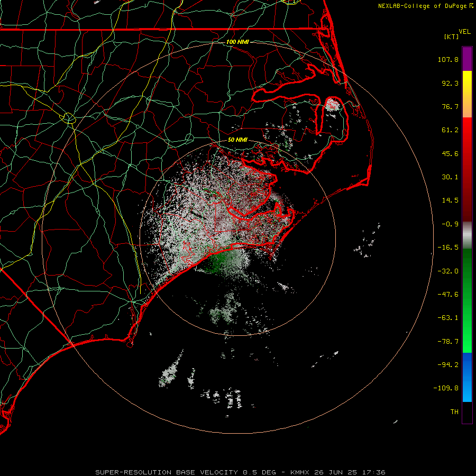Viewport: 476px width, 476px height.
Task: Click the VEL legend title
Action: (x=464, y=32)
